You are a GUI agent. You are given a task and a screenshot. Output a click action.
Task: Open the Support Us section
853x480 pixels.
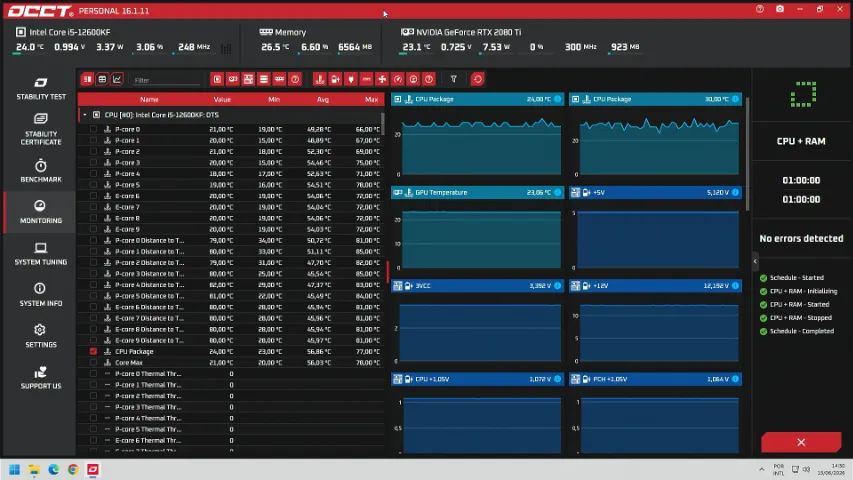(x=41, y=378)
